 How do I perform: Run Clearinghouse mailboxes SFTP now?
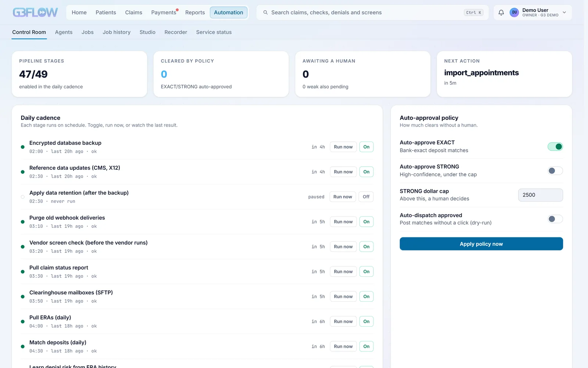click(x=343, y=297)
